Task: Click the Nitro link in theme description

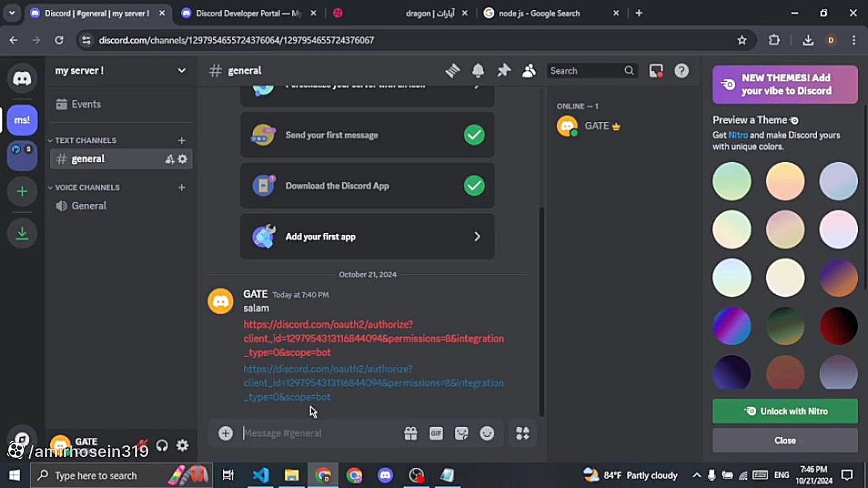Action: (738, 135)
